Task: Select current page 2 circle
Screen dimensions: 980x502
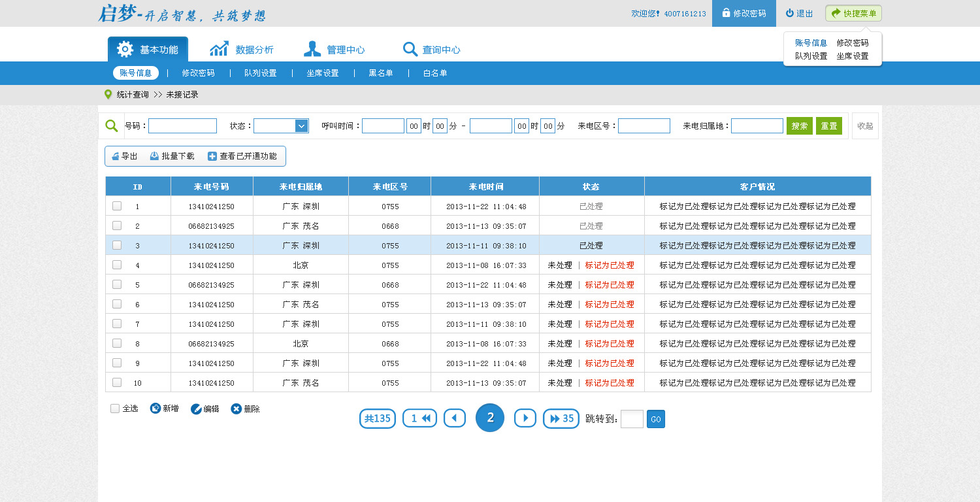Action: [x=490, y=418]
